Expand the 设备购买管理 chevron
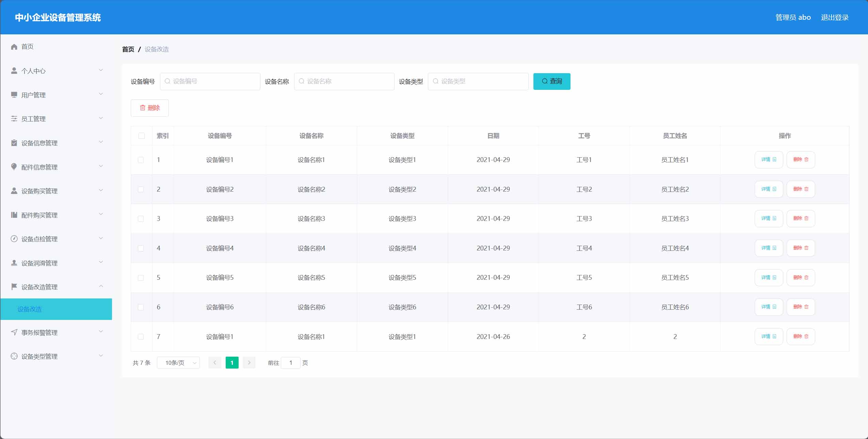Image resolution: width=868 pixels, height=439 pixels. [101, 190]
